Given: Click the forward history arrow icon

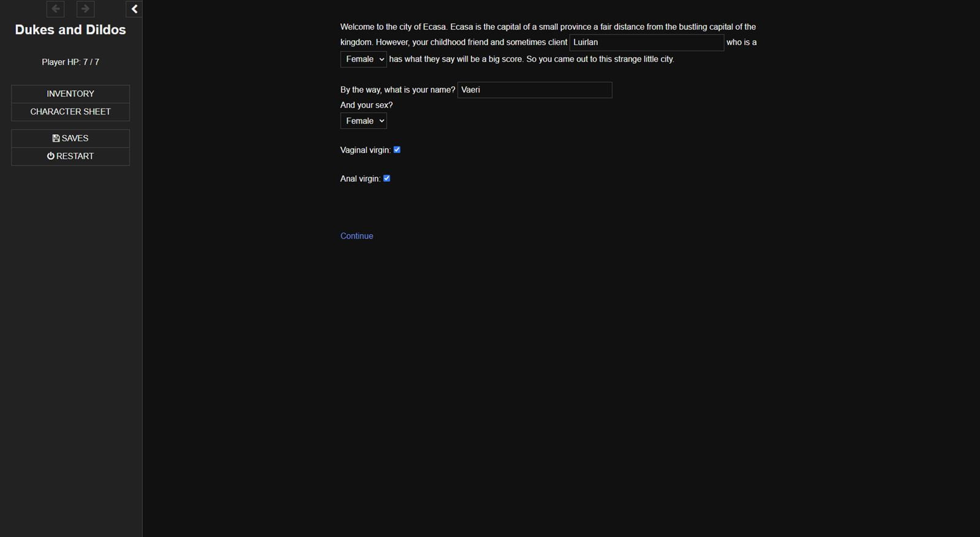Looking at the screenshot, I should (85, 9).
